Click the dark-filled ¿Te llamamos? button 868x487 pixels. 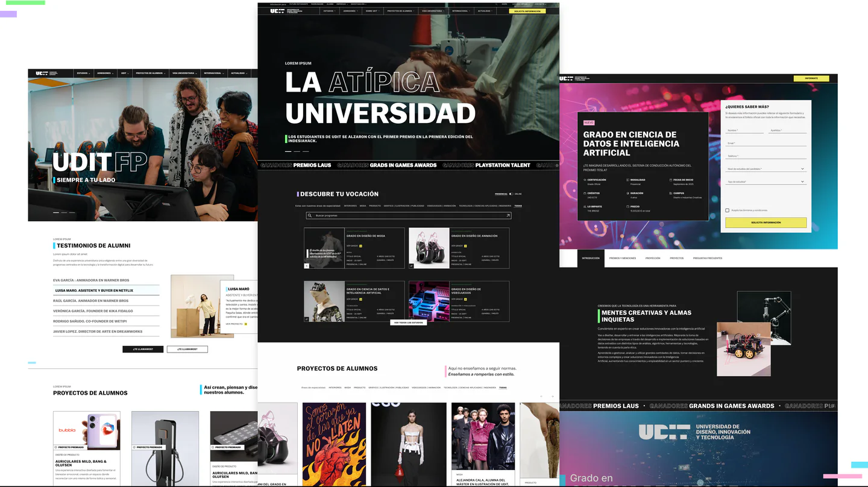(143, 349)
